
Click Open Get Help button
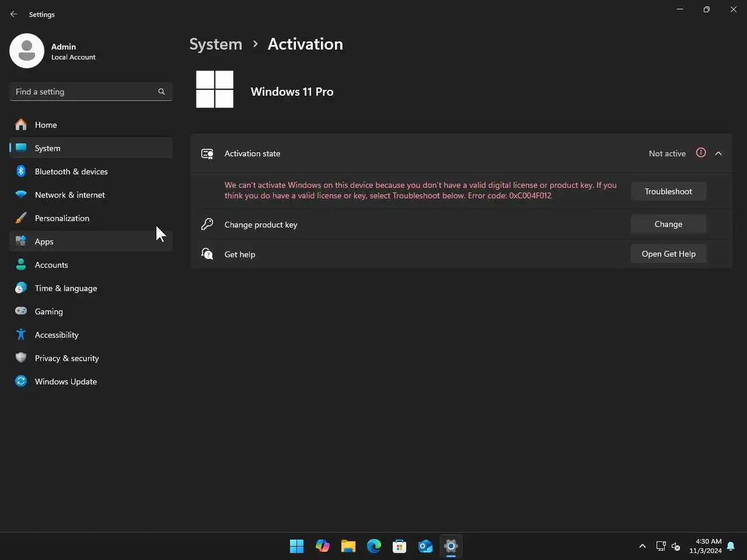click(x=668, y=254)
